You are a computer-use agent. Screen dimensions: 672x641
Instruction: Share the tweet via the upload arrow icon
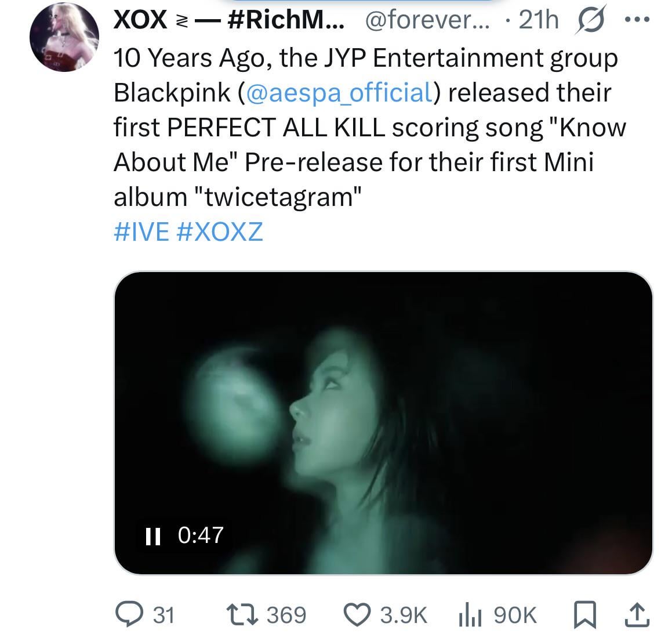coord(636,615)
